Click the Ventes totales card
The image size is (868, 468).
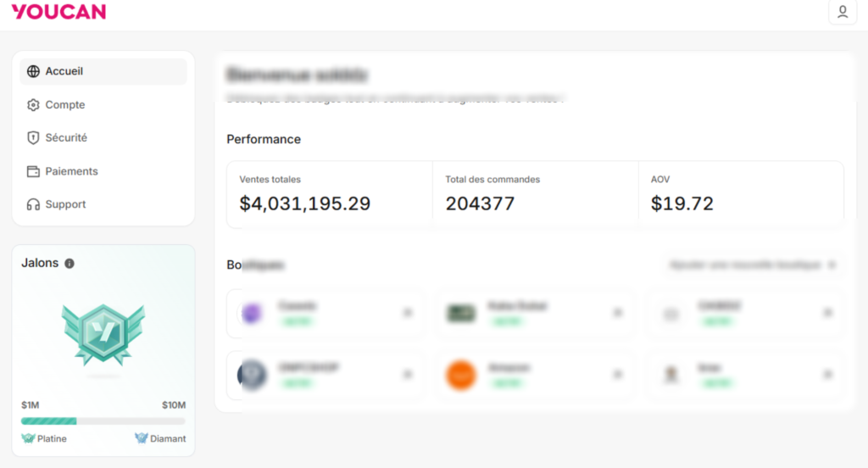(x=329, y=194)
